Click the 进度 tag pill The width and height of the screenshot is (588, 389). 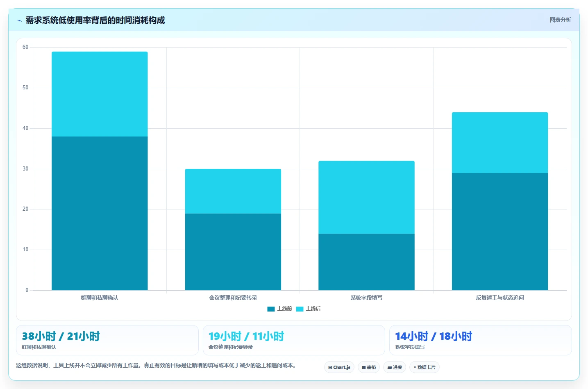395,367
